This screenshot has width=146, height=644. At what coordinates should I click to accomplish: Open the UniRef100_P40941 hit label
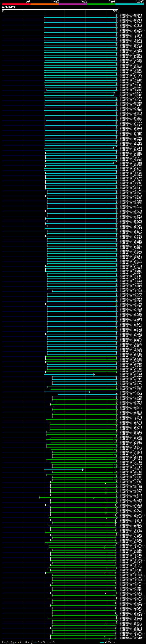pyautogui.click(x=131, y=22)
